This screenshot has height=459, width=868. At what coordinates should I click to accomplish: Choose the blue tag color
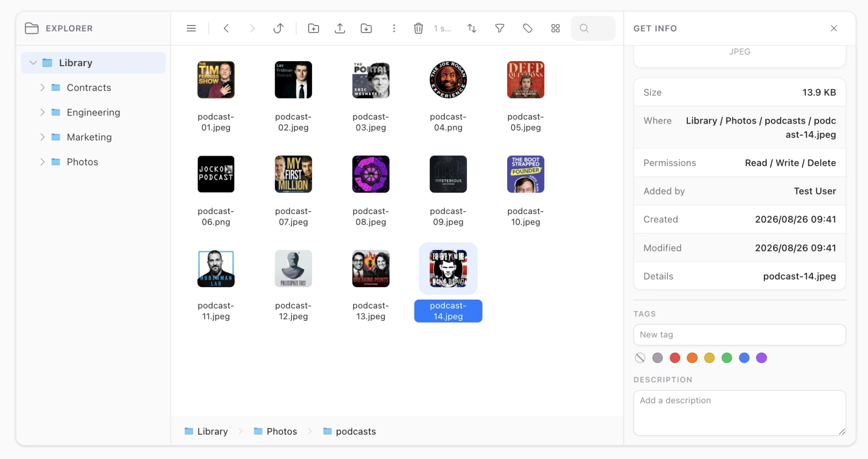click(x=744, y=358)
